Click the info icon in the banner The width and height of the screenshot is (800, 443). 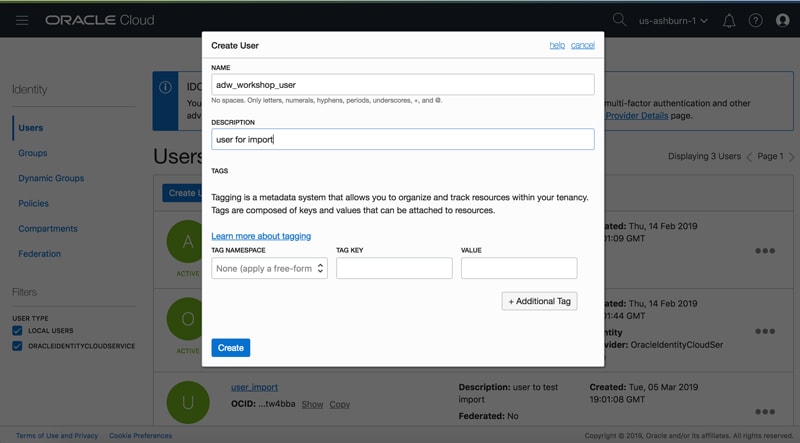coord(165,87)
